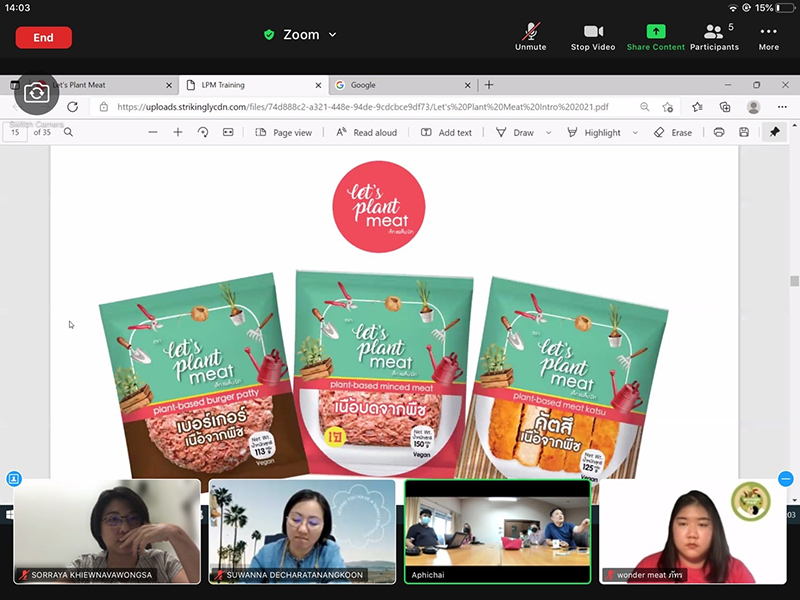The height and width of the screenshot is (600, 800).
Task: Click the site lock icon in address bar
Action: 104,107
